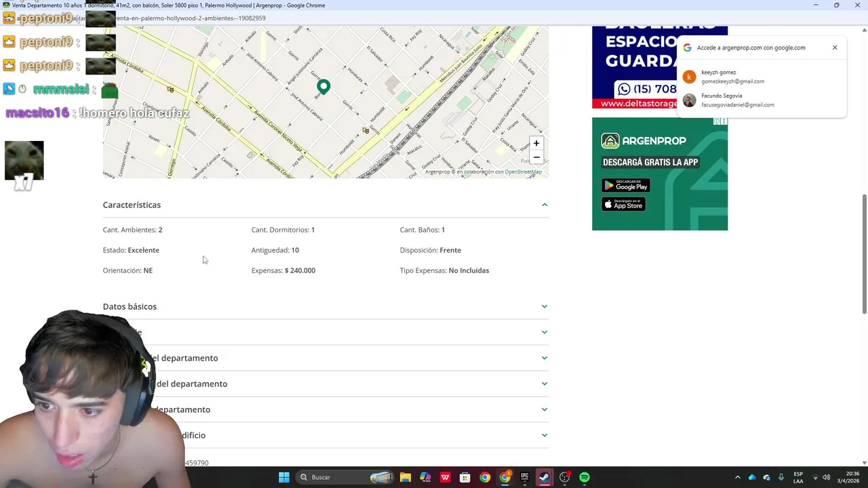
Task: Click the WhatsApp icon in the storage ad
Action: point(624,89)
